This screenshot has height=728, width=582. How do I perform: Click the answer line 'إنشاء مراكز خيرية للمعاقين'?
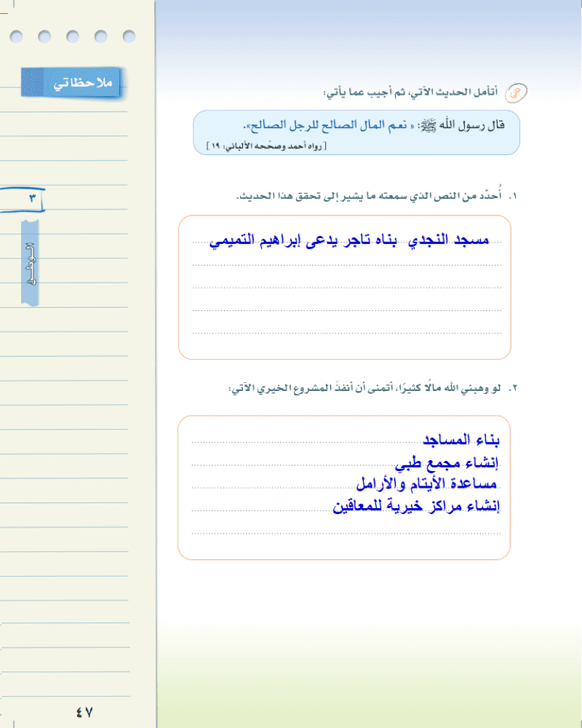(x=416, y=506)
